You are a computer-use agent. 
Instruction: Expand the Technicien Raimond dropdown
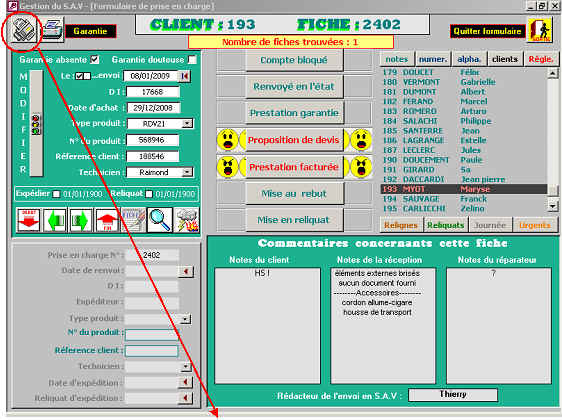(x=187, y=172)
